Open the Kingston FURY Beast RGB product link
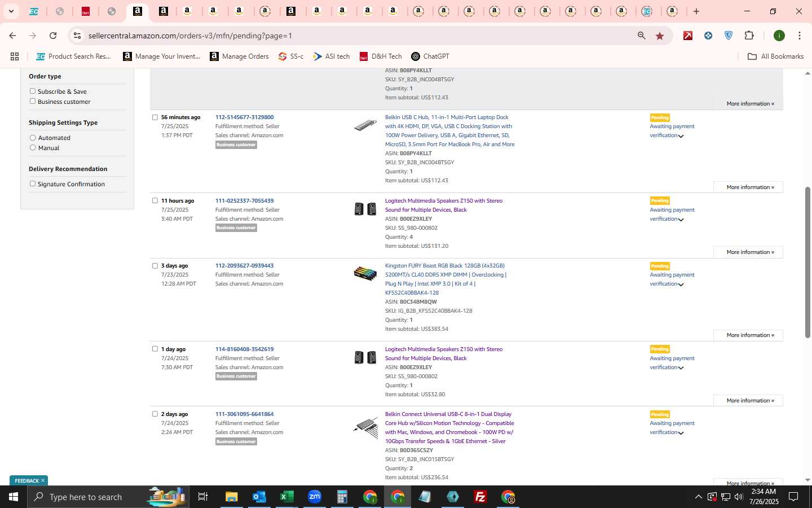 [445, 279]
